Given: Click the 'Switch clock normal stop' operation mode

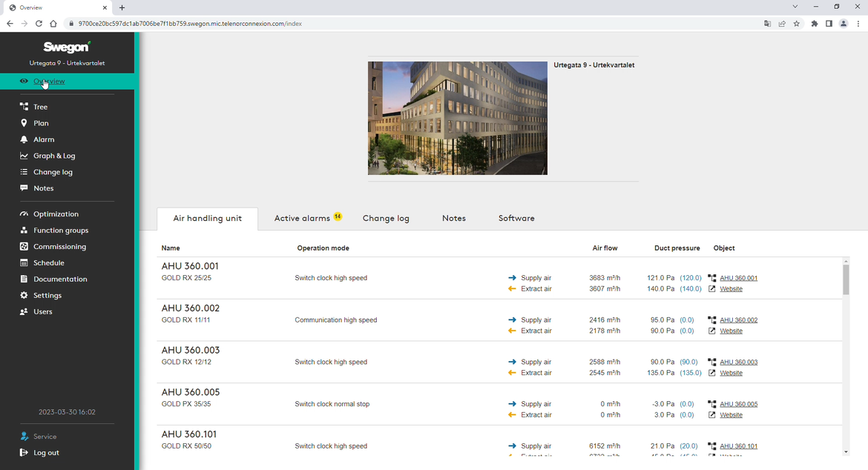Looking at the screenshot, I should (x=332, y=404).
